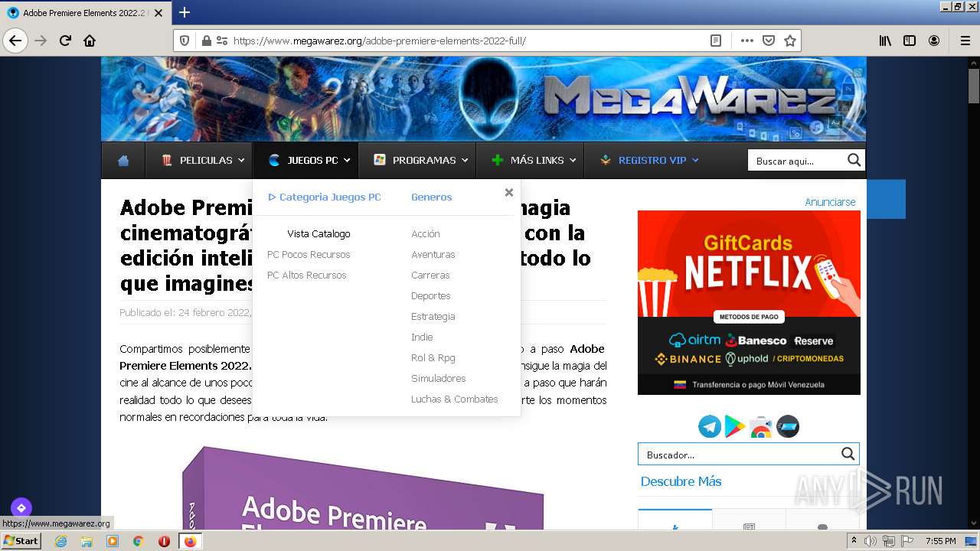
Task: Expand the REGISTRO VIP menu
Action: click(x=649, y=161)
